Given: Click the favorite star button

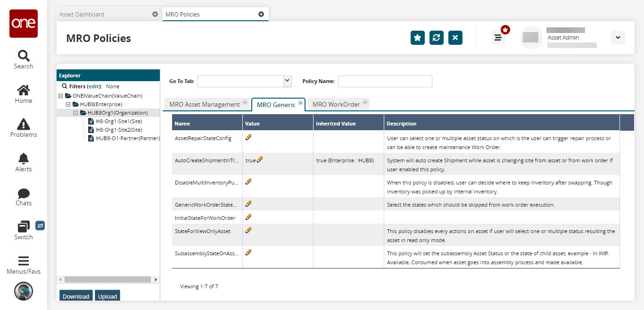Looking at the screenshot, I should (417, 38).
